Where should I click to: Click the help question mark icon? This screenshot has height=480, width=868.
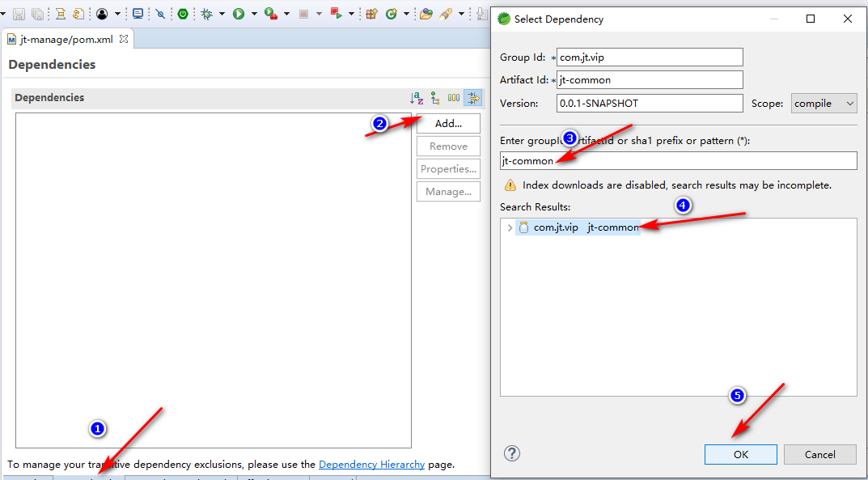tap(512, 454)
